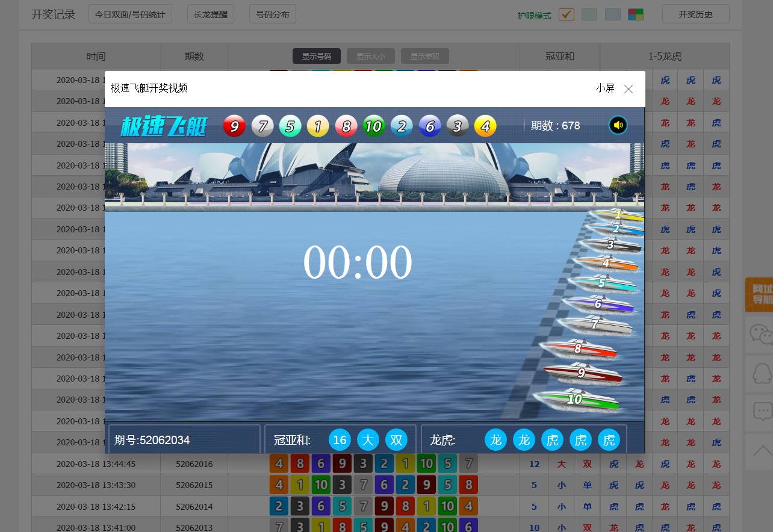
Task: Click red ball number 9 in video header
Action: (x=235, y=126)
